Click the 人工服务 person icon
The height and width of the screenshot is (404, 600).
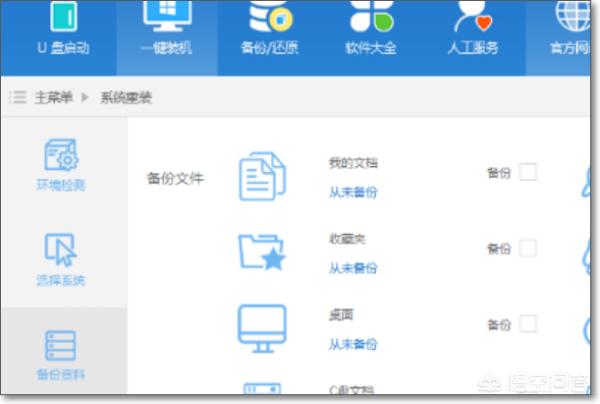coord(471,14)
